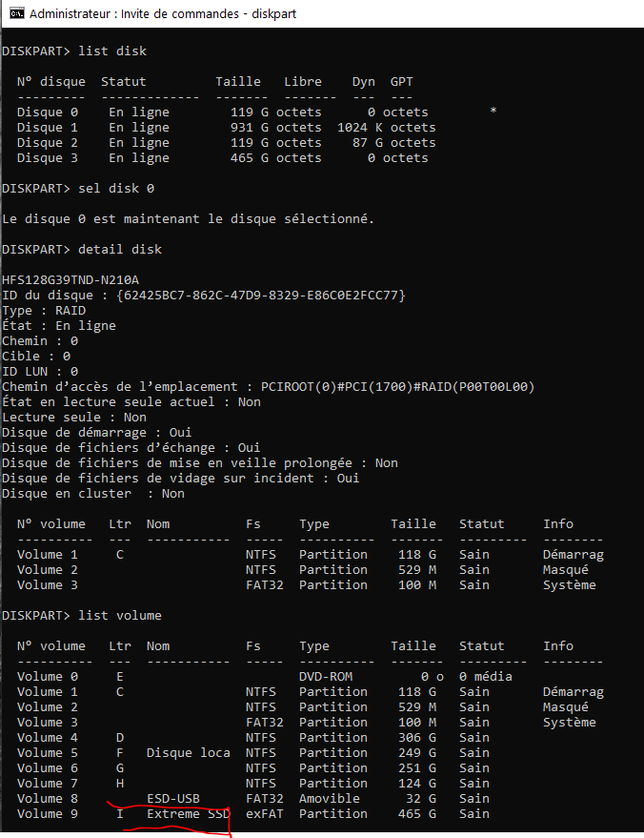The image size is (644, 838).
Task: Click the disk model 'HFS128G39TND-N210A' text
Action: 70,280
